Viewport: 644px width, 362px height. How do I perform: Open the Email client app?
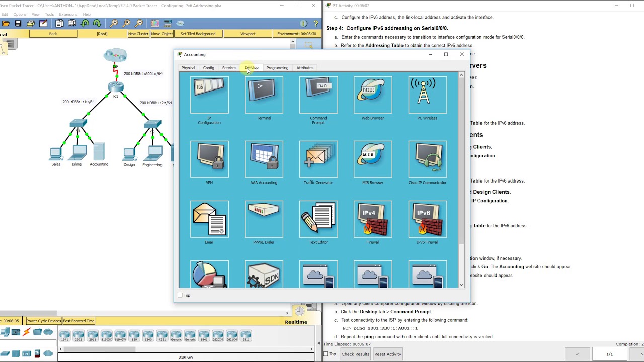pos(209,219)
